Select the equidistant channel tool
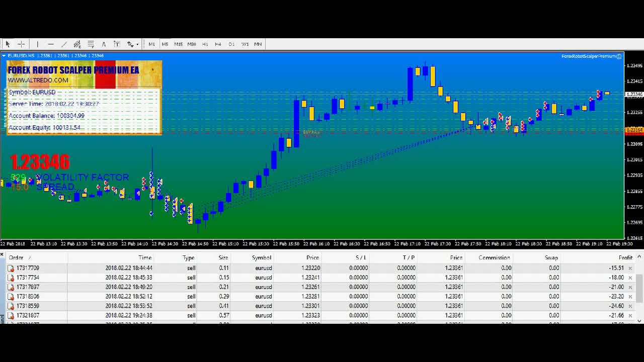Image resolution: width=644 pixels, height=362 pixels. click(x=77, y=44)
